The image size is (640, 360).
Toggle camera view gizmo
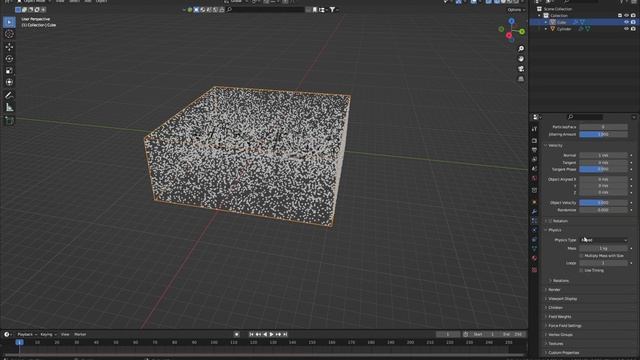click(x=521, y=69)
